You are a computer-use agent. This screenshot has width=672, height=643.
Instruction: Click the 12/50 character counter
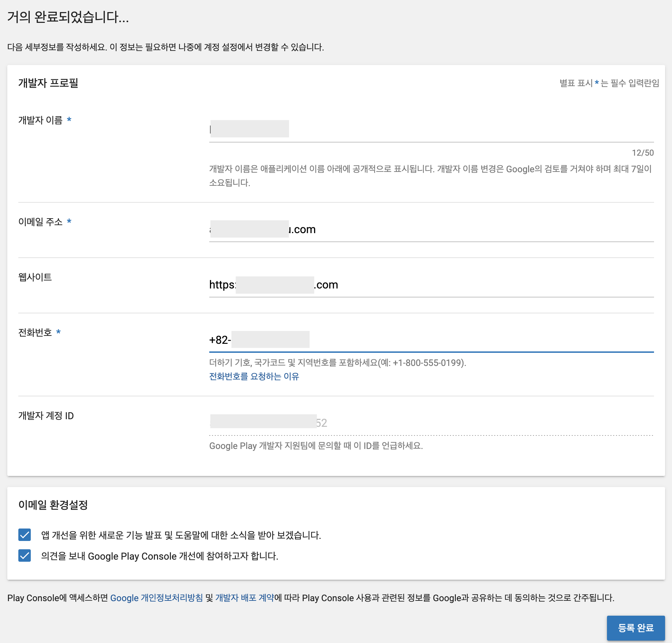tap(642, 153)
